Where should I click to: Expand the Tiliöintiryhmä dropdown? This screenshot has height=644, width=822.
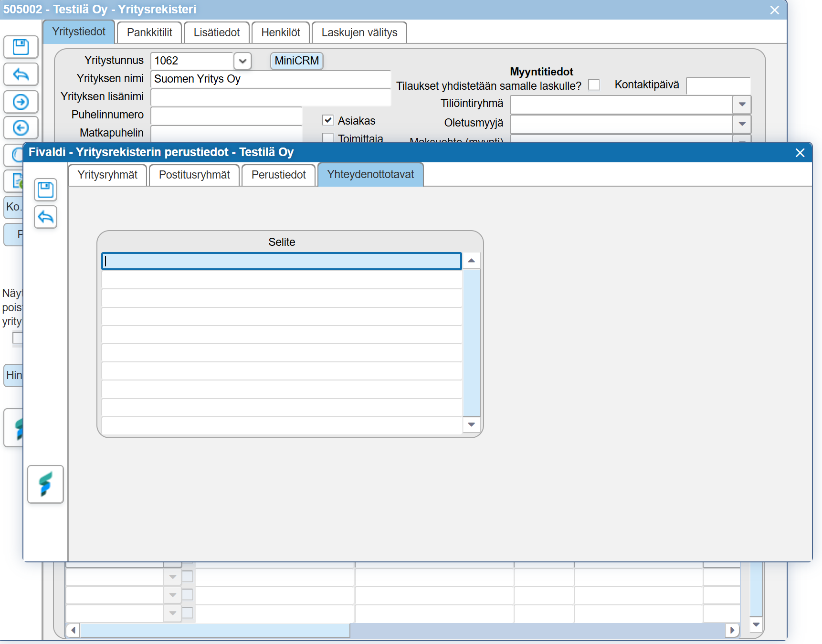(x=742, y=105)
